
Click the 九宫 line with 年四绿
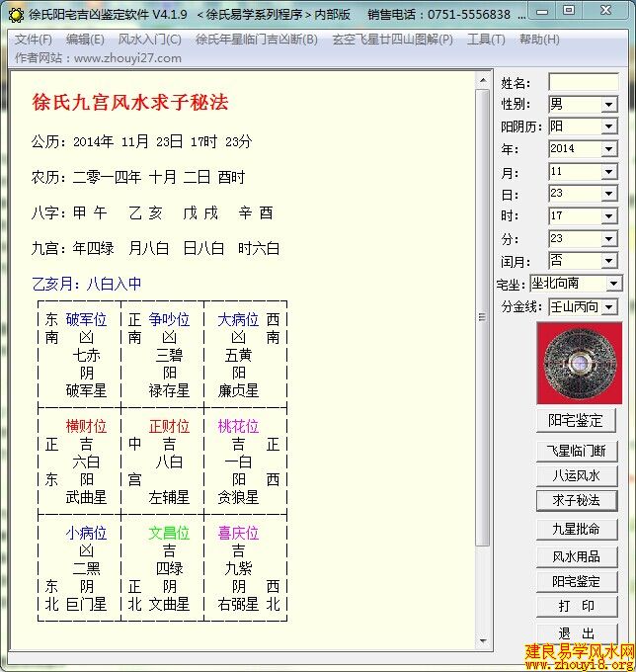point(155,248)
